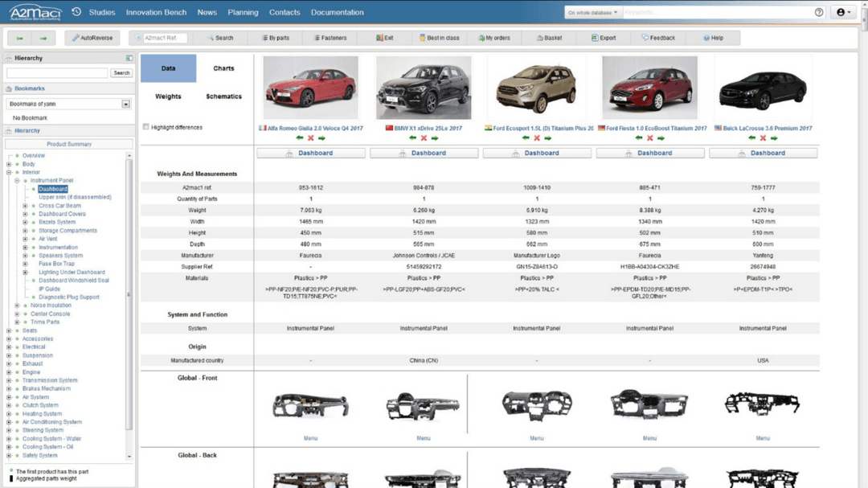The image size is (868, 488).
Task: Click the hierarchy Search button
Action: [x=121, y=72]
